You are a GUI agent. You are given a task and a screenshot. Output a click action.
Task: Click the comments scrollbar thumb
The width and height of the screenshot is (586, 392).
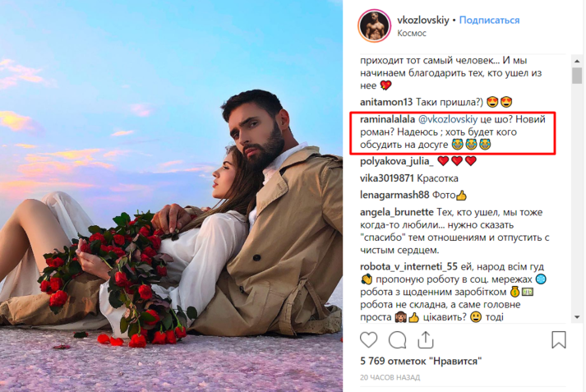577,76
